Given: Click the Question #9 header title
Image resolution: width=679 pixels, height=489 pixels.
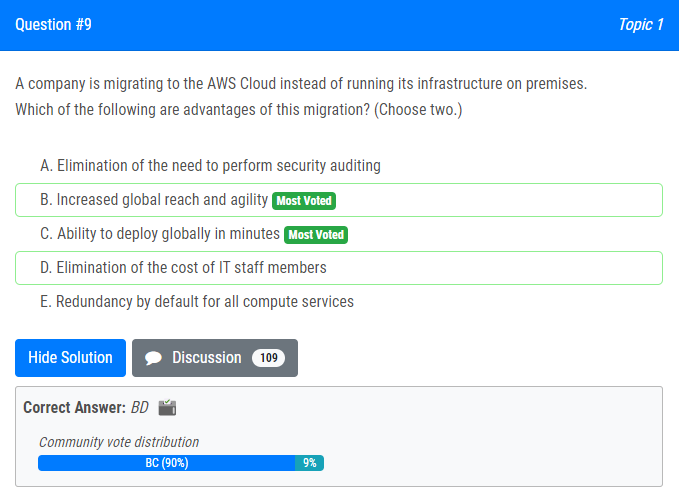Looking at the screenshot, I should point(53,25).
